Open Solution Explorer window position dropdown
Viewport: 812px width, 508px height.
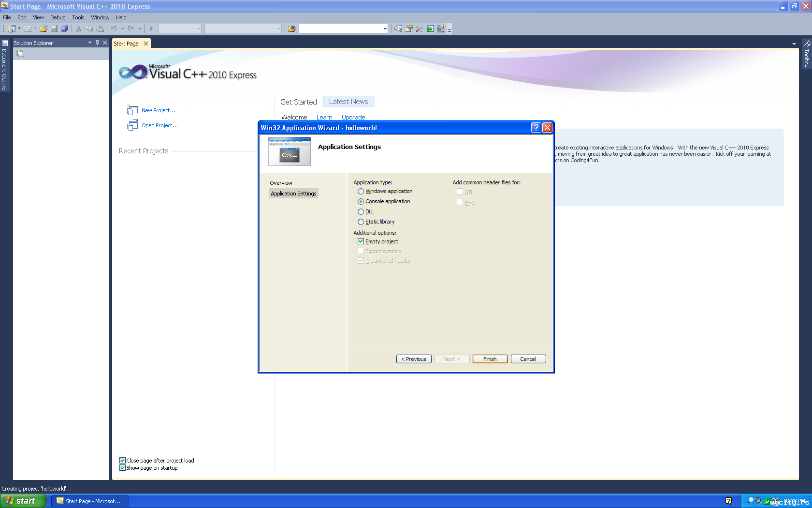click(90, 43)
